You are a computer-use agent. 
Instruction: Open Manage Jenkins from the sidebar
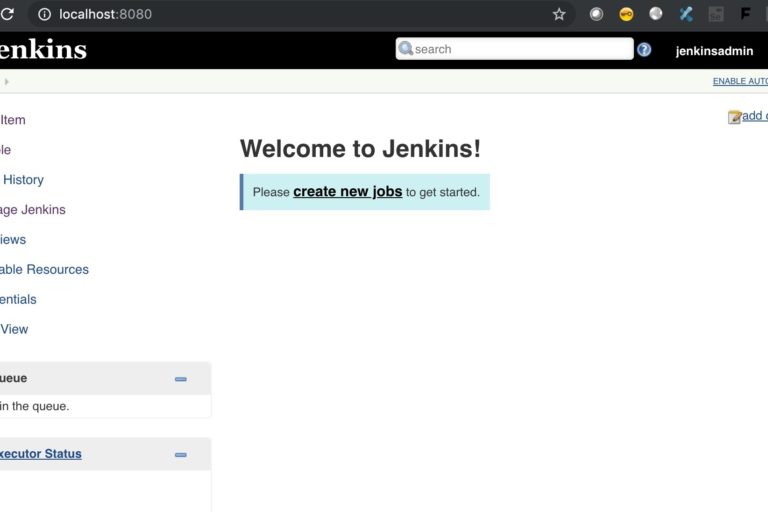pos(32,210)
